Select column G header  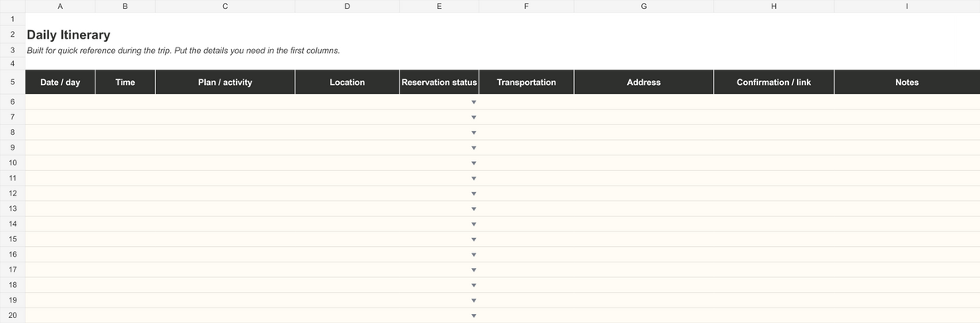click(x=644, y=7)
